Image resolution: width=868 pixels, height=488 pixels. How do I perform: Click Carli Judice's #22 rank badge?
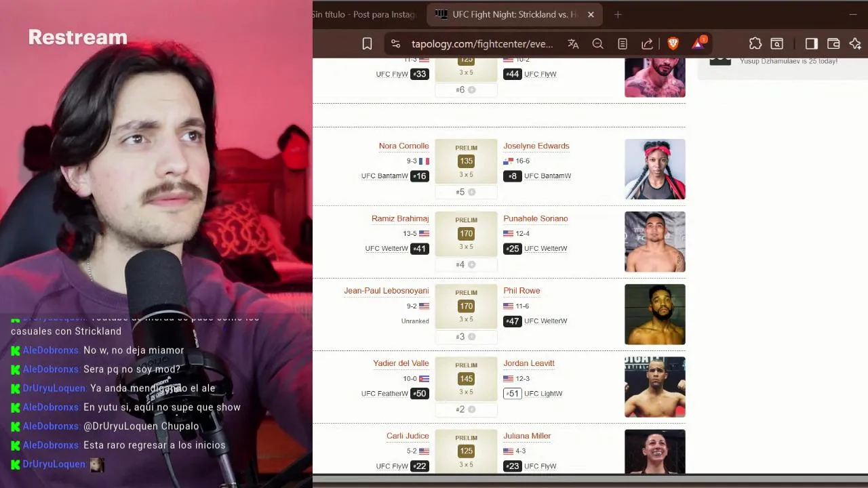click(x=420, y=466)
